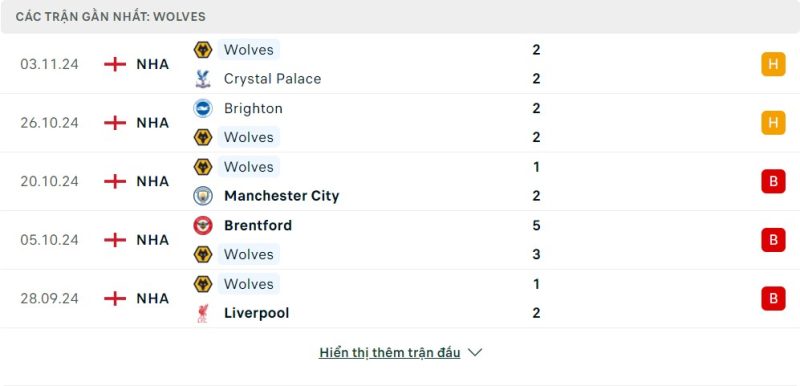Open the 28.09.24 Wolves vs Liverpool row
The height and width of the screenshot is (386, 800).
(x=400, y=298)
